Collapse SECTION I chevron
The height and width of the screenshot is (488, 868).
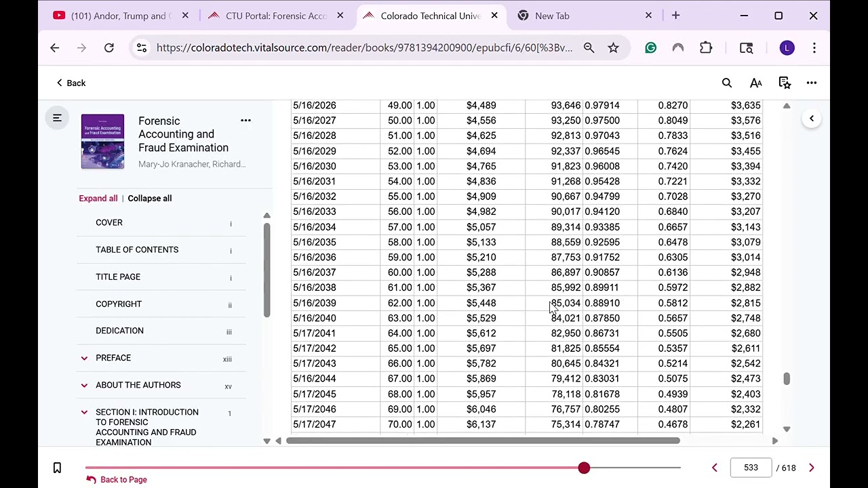(x=84, y=412)
